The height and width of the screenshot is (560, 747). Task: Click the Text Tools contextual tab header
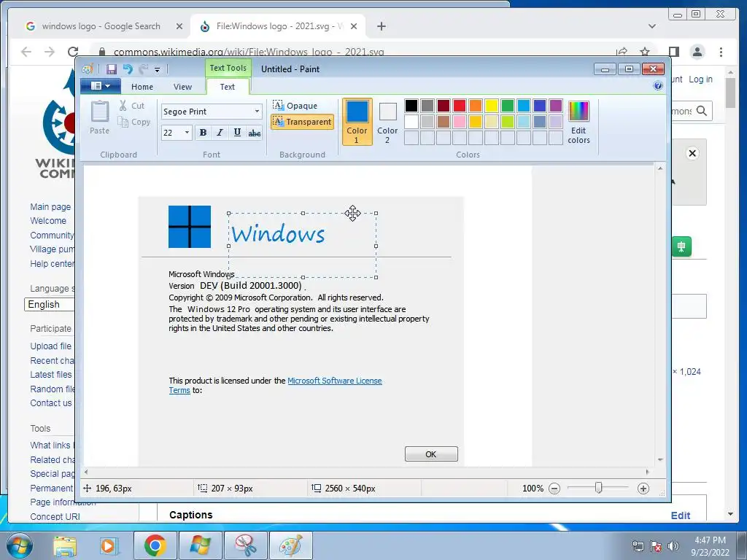228,68
